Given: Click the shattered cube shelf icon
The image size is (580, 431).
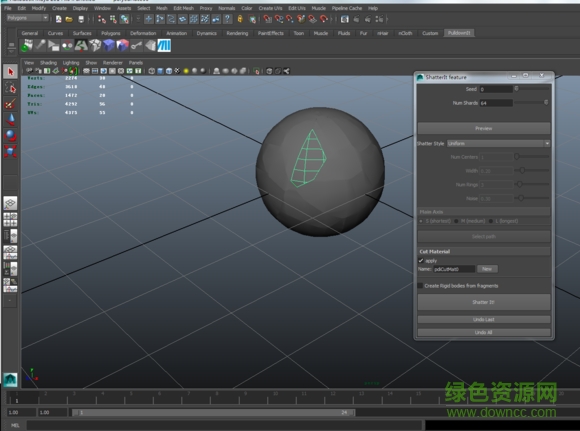Looking at the screenshot, I should tap(95, 46).
